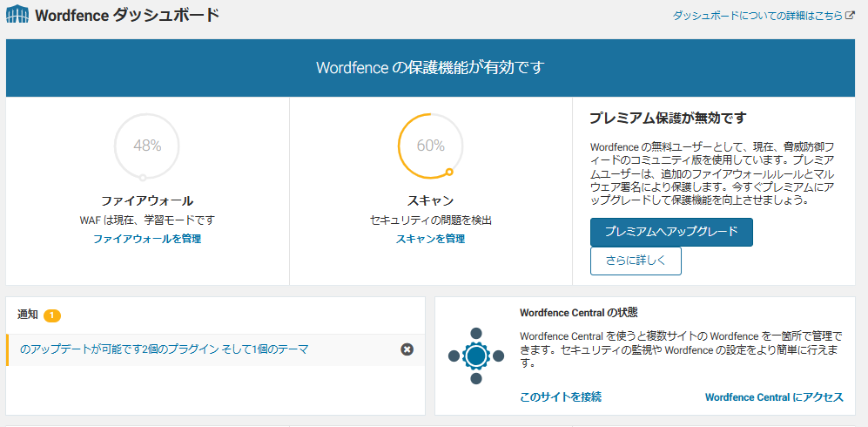Viewport: 868px width, 427px height.
Task: Open ダッシュボードについての詳細はこちら link
Action: [757, 16]
